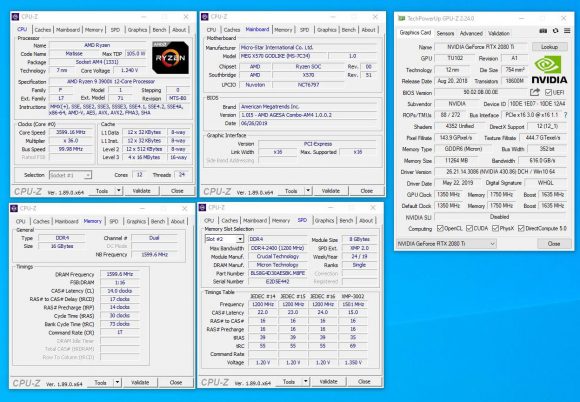Select Memory tab in Mainboard CPU-Z window
Image resolution: width=580 pixels, height=402 pixels.
coord(283,30)
